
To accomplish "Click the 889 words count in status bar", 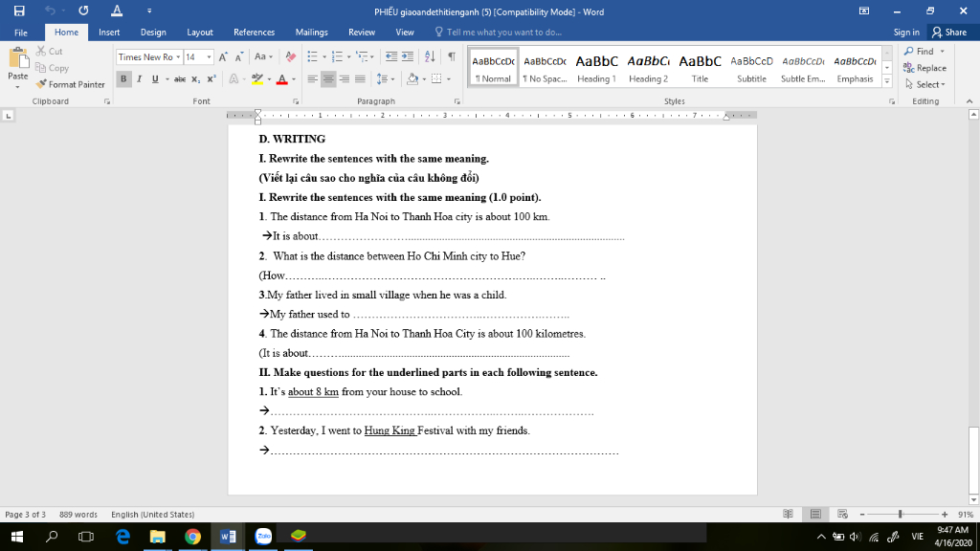I will (x=78, y=514).
